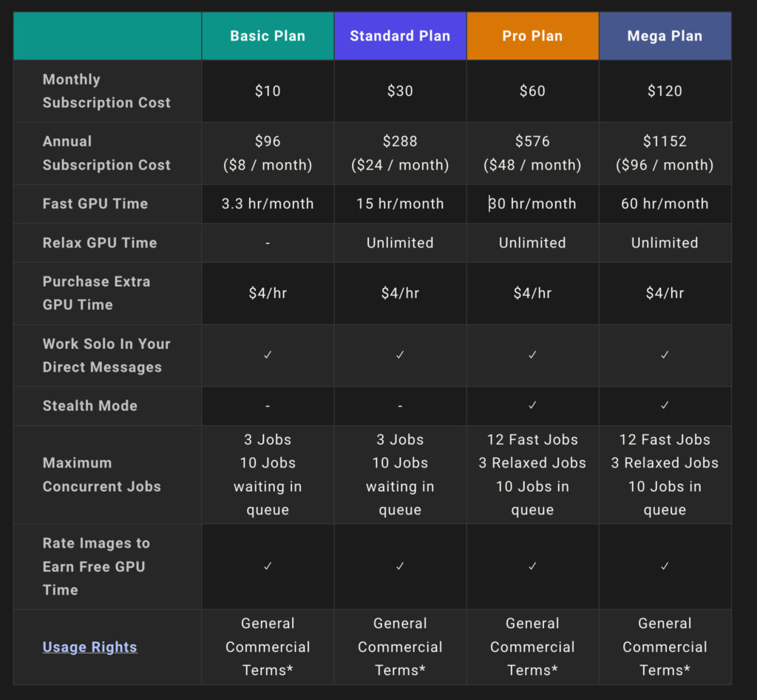Click the $120 monthly cost cell
757x700 pixels.
665,91
